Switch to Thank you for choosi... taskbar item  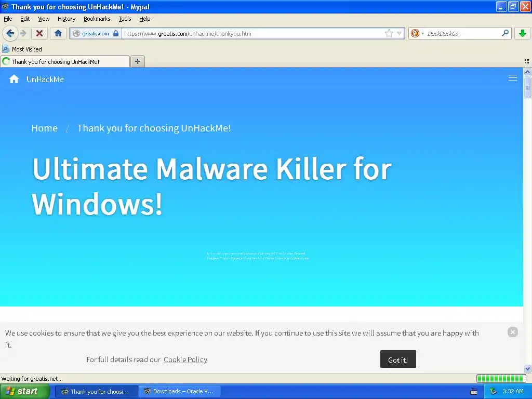(x=96, y=392)
